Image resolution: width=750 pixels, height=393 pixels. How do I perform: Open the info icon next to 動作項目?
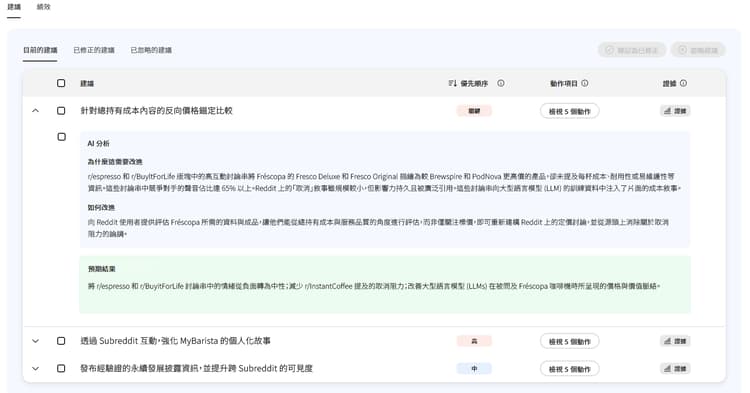pyautogui.click(x=585, y=83)
